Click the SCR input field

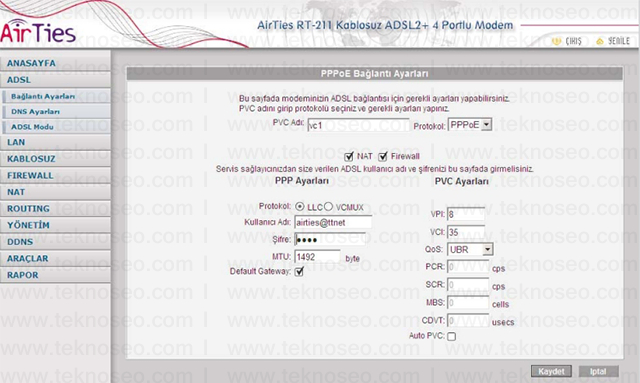click(x=468, y=285)
